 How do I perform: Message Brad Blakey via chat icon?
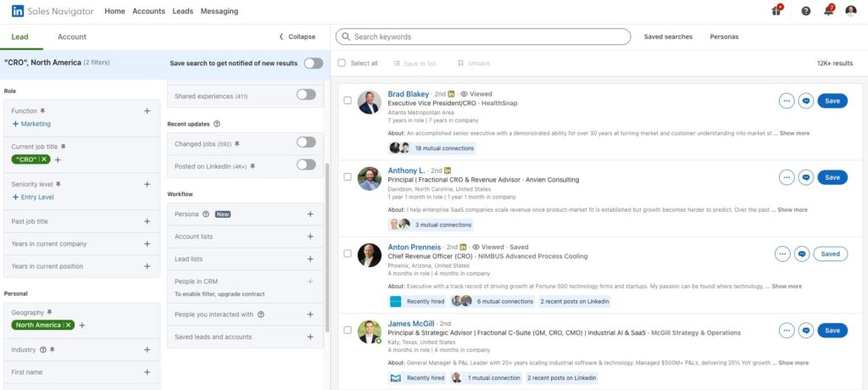click(806, 101)
